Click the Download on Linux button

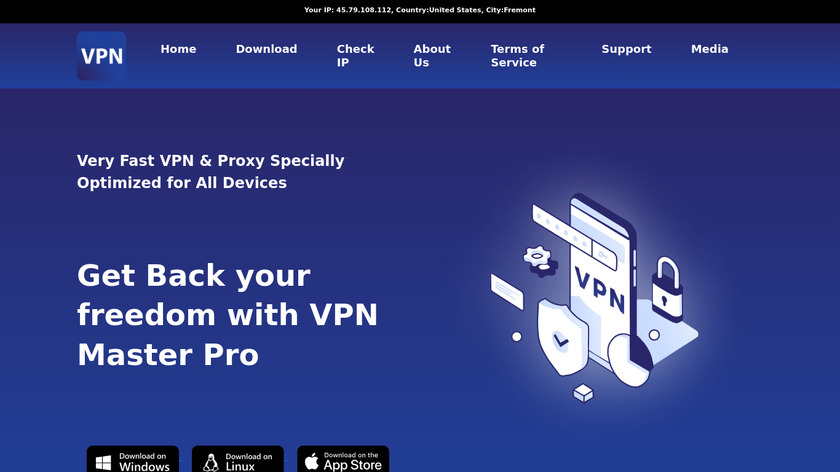[238, 459]
